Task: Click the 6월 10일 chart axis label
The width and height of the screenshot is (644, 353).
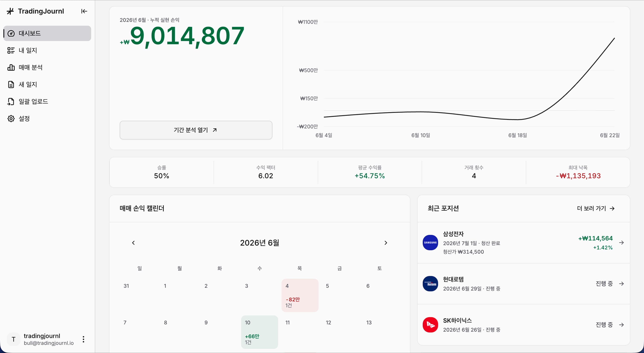Action: tap(421, 135)
